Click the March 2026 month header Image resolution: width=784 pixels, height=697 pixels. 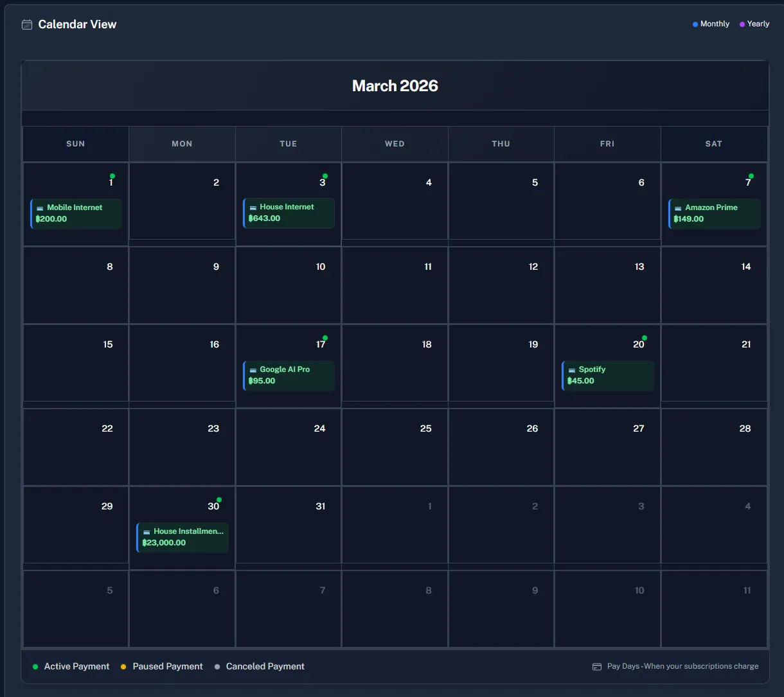point(395,86)
